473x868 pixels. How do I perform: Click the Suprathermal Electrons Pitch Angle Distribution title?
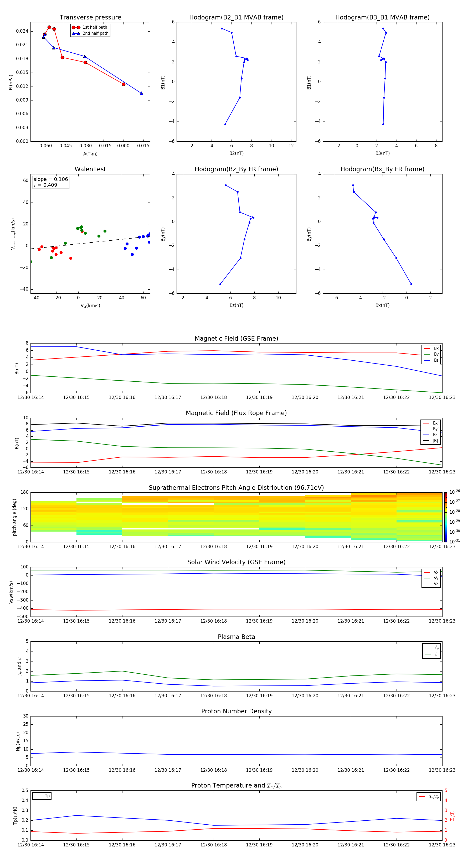[x=236, y=488]
